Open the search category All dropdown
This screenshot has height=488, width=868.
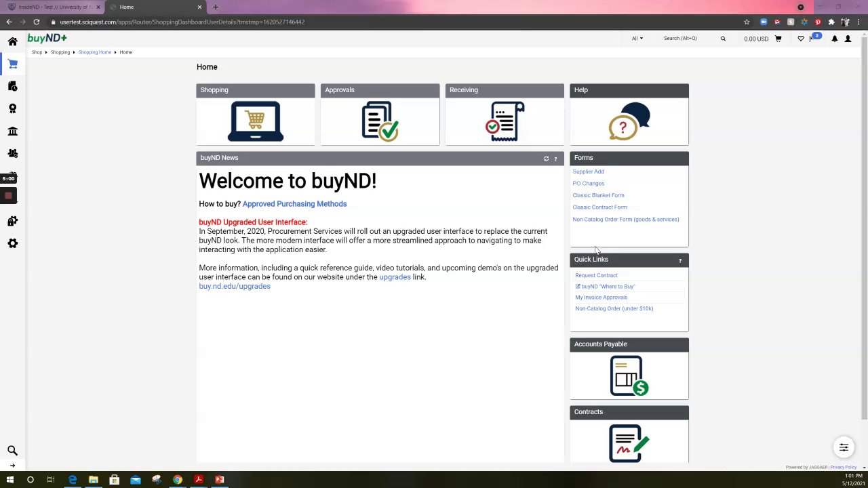tap(637, 39)
